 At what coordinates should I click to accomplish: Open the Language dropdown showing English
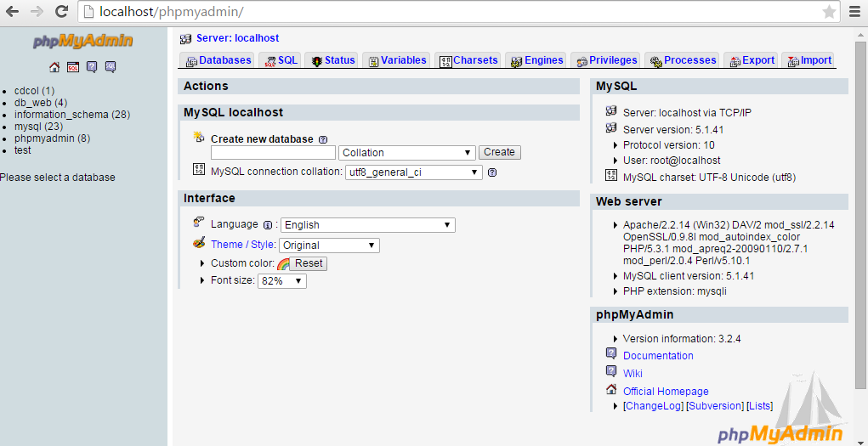pyautogui.click(x=367, y=225)
